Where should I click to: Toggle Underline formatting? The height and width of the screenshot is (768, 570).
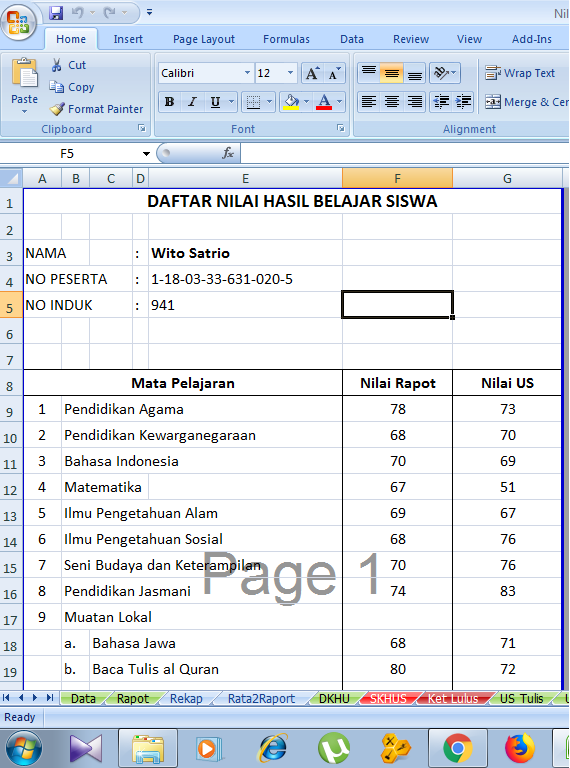click(x=215, y=102)
